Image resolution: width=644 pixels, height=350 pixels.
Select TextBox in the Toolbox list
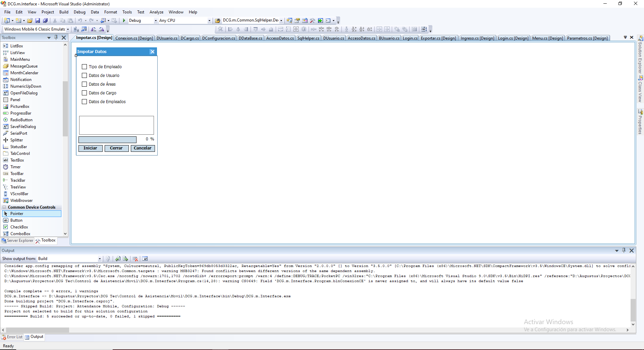click(x=17, y=160)
